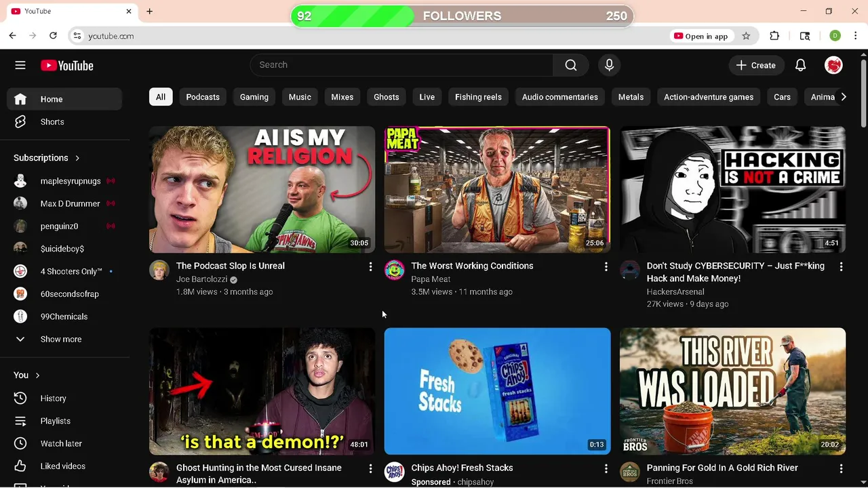Select the Music filter chip

(x=300, y=97)
